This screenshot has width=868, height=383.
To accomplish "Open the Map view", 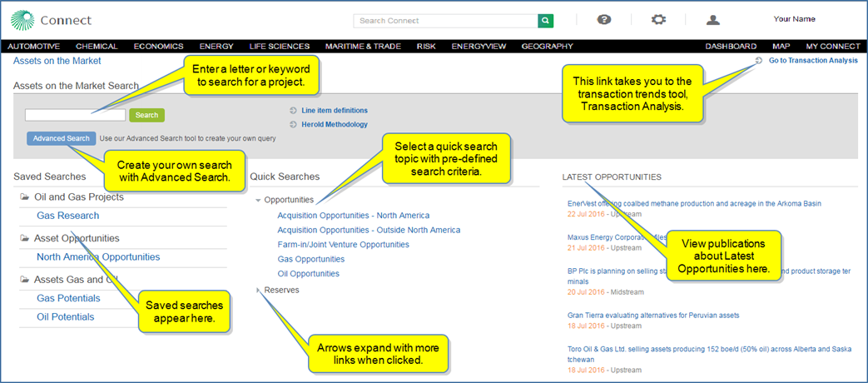I will tap(781, 47).
